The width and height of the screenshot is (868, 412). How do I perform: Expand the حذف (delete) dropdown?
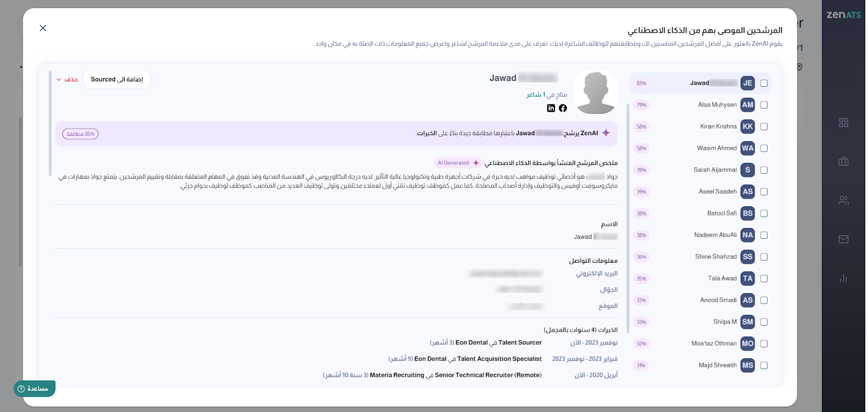67,79
